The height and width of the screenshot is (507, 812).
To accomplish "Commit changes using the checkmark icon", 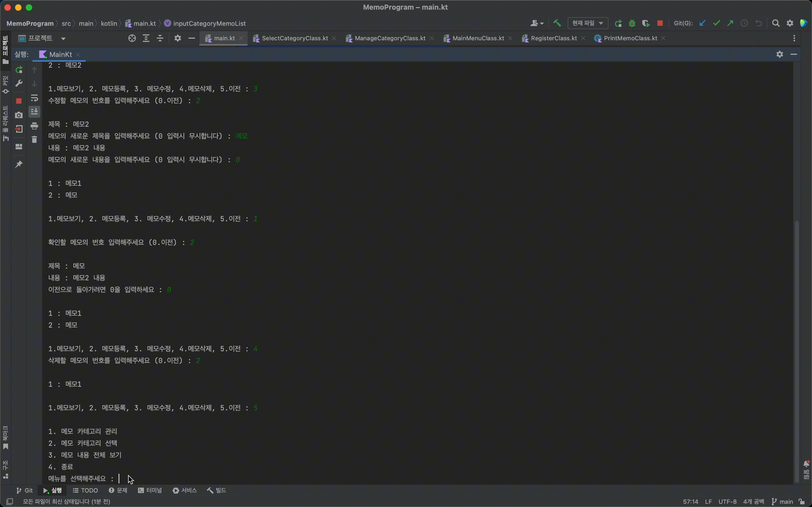I will (717, 23).
